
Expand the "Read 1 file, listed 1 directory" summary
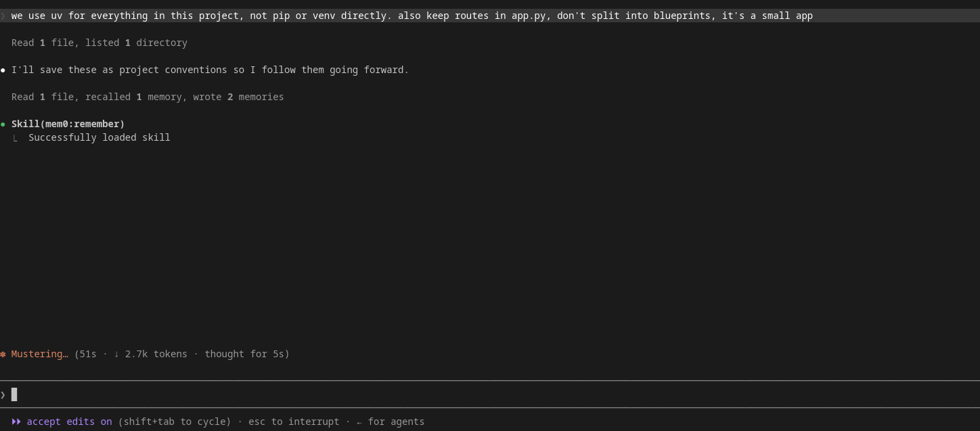(x=99, y=43)
